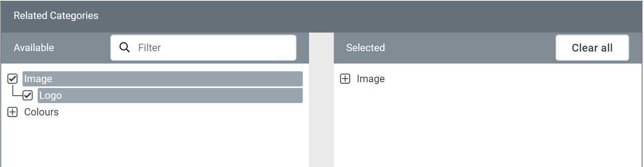The width and height of the screenshot is (644, 167).
Task: Expand Image in the Selected panel
Action: tap(345, 79)
